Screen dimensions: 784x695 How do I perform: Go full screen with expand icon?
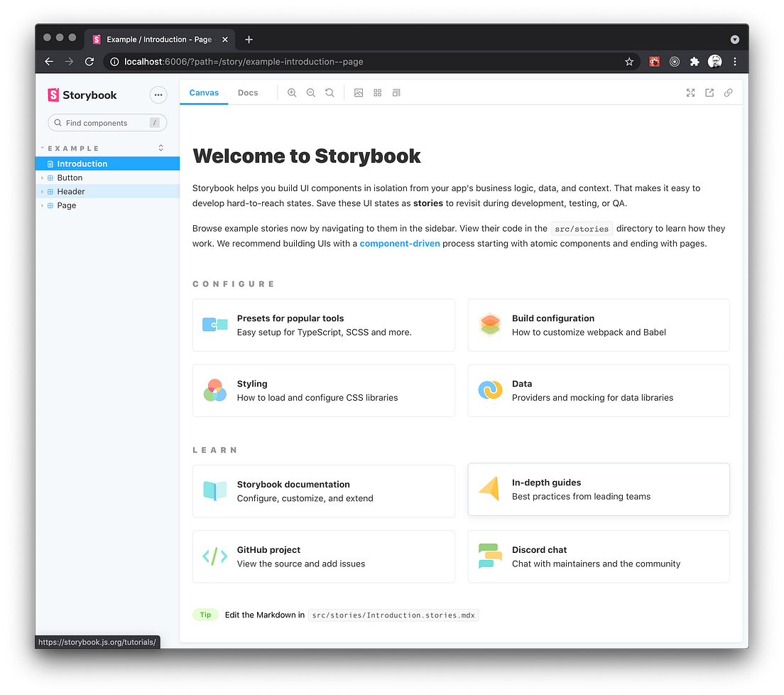(690, 93)
